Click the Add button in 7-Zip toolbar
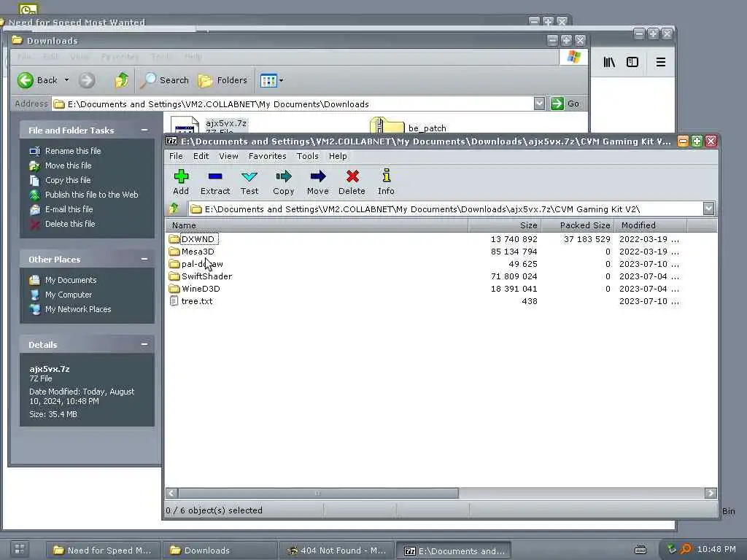Image resolution: width=747 pixels, height=560 pixels. pos(181,182)
